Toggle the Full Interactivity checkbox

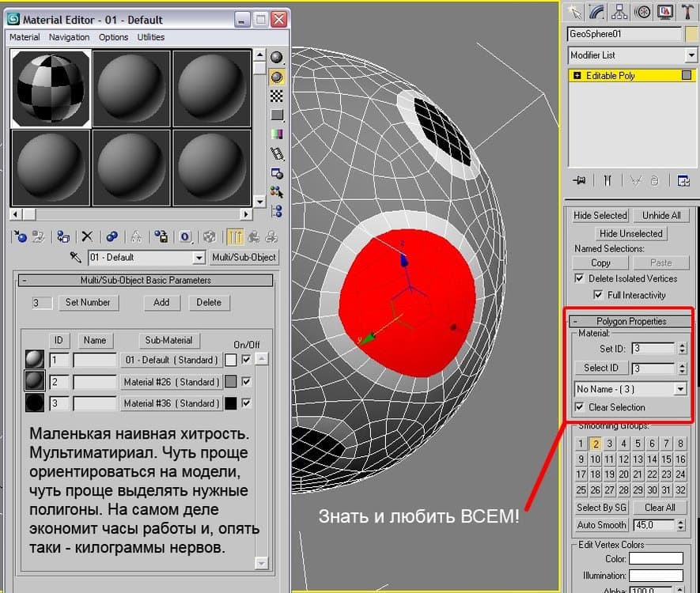pos(599,295)
